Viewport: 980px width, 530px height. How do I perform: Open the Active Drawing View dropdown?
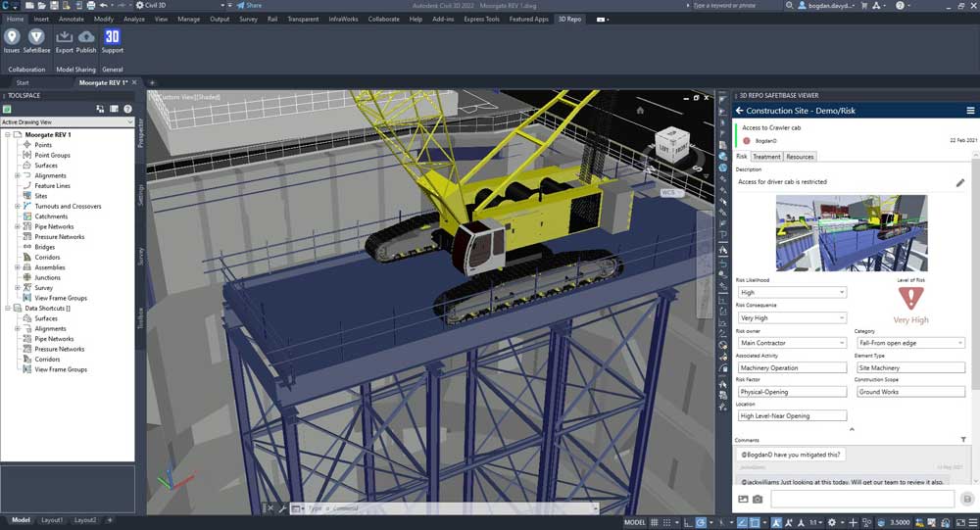[67, 121]
